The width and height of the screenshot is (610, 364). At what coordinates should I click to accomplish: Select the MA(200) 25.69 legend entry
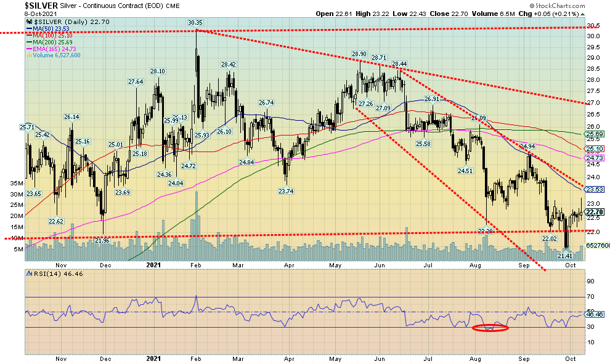pyautogui.click(x=49, y=42)
